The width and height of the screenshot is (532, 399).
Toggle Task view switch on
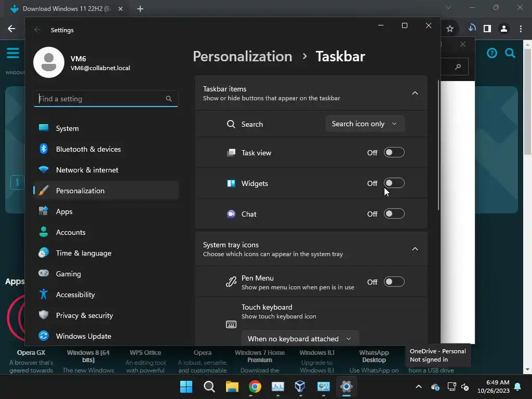tap(394, 153)
